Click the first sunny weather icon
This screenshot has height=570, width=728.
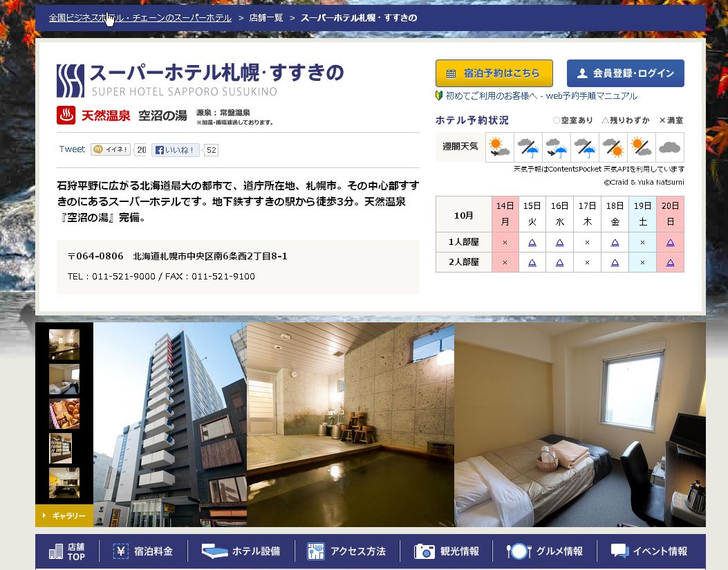tap(500, 147)
